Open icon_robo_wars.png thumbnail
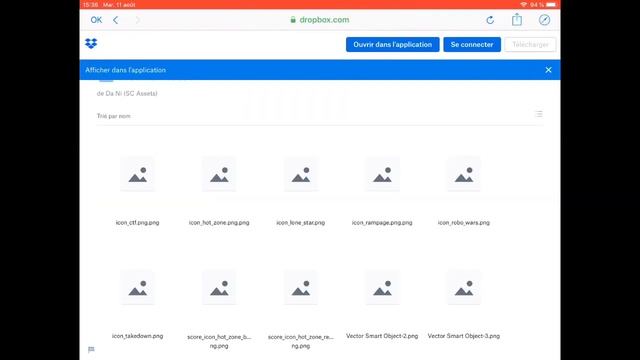640x360 pixels. [x=464, y=174]
